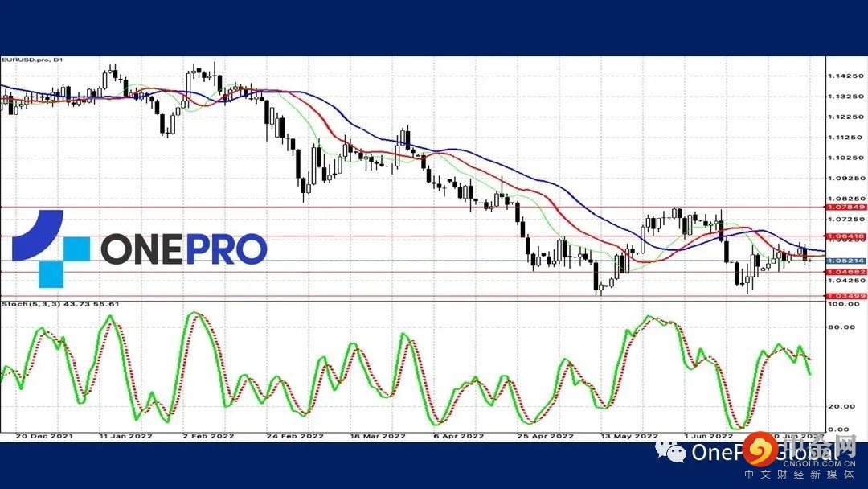Click the 1.07250 price axis value
This screenshot has height=489, width=868.
point(845,220)
